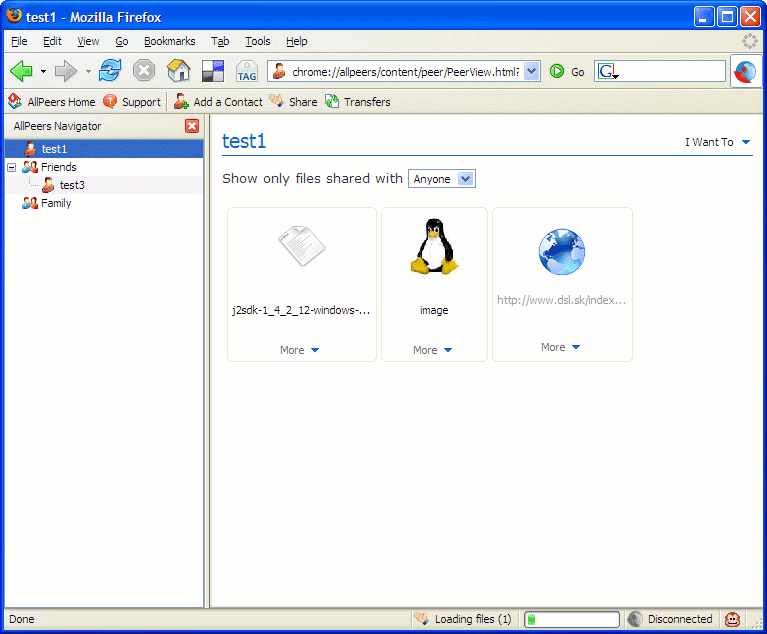Image resolution: width=767 pixels, height=634 pixels.
Task: Open the Anyone sharing filter combo box
Action: [x=442, y=179]
